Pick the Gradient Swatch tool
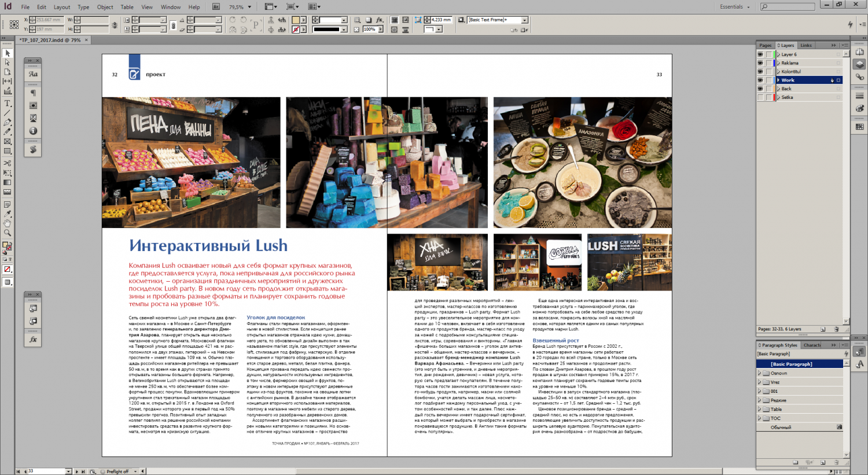This screenshot has height=475, width=868. click(8, 182)
